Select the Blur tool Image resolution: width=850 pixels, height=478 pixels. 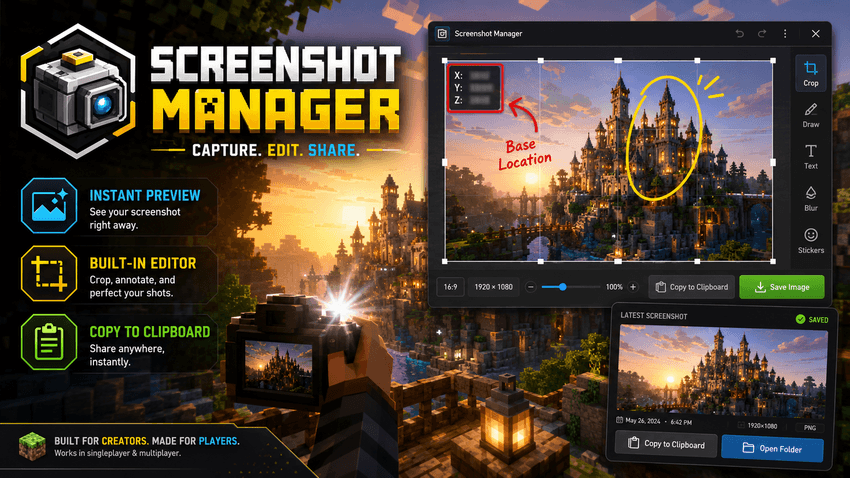810,198
